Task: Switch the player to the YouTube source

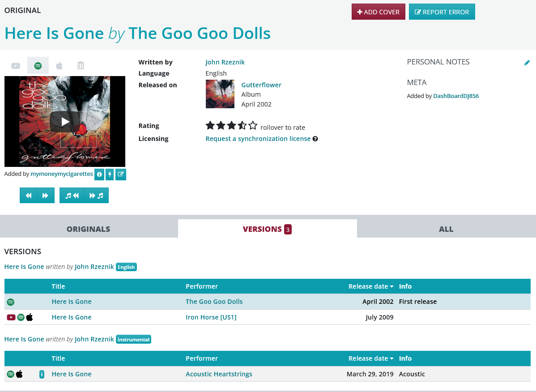Action: point(15,65)
